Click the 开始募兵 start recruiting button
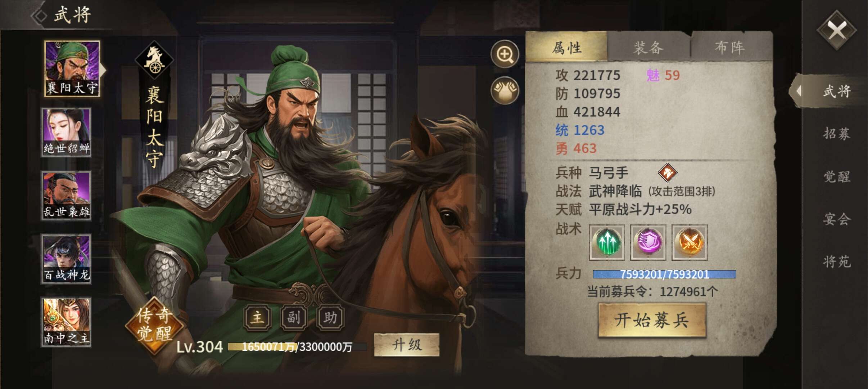Image resolution: width=868 pixels, height=389 pixels. coord(652,320)
